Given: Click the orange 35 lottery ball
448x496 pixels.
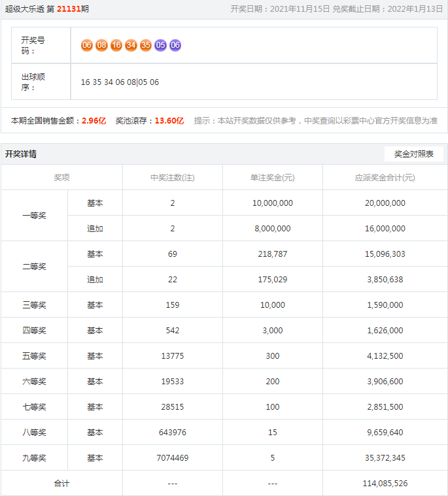Looking at the screenshot, I should (146, 45).
